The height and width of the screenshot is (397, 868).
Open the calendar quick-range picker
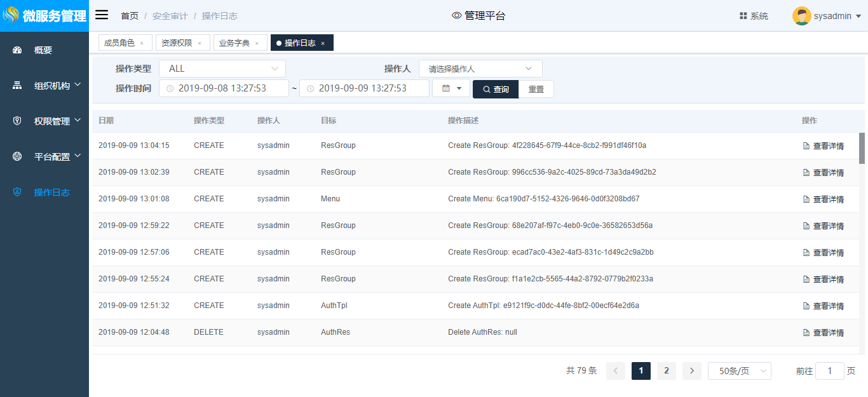(x=451, y=89)
